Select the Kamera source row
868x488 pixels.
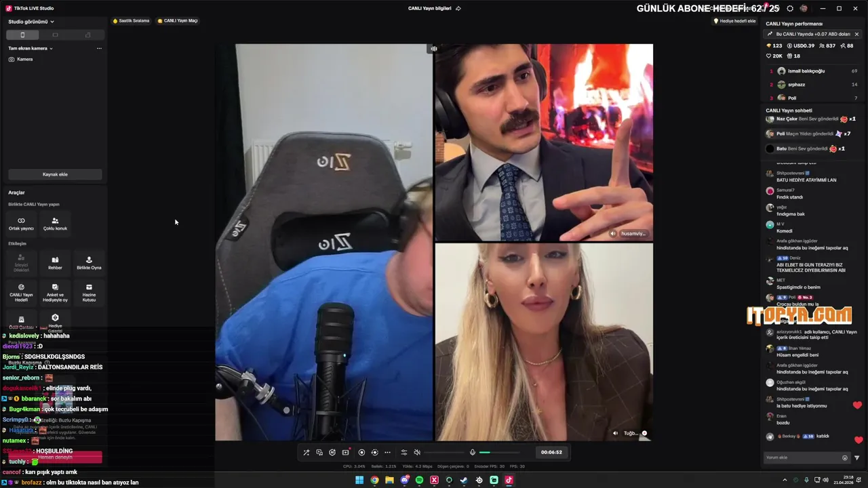(x=55, y=59)
